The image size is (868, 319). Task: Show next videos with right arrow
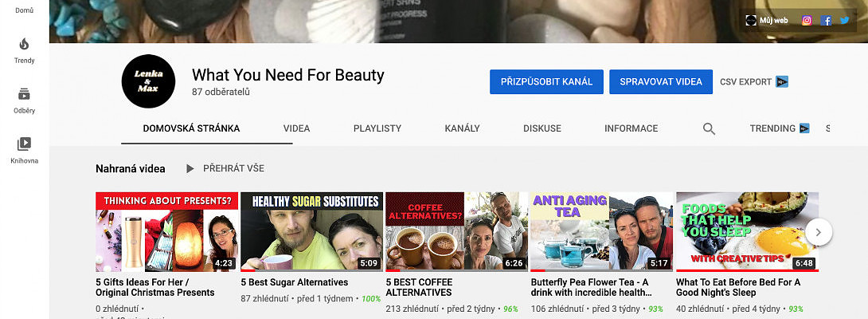point(819,232)
